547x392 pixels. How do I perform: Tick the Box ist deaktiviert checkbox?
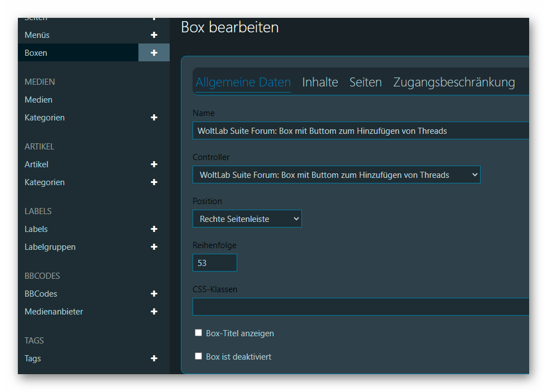[x=198, y=356]
